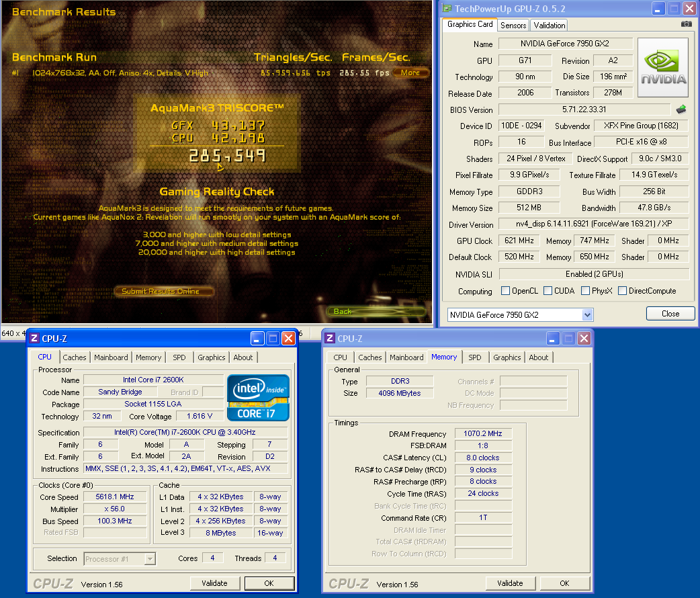Viewport: 700px width, 598px height.
Task: Click Submit Results Online in AquaMark3
Action: coord(163,291)
